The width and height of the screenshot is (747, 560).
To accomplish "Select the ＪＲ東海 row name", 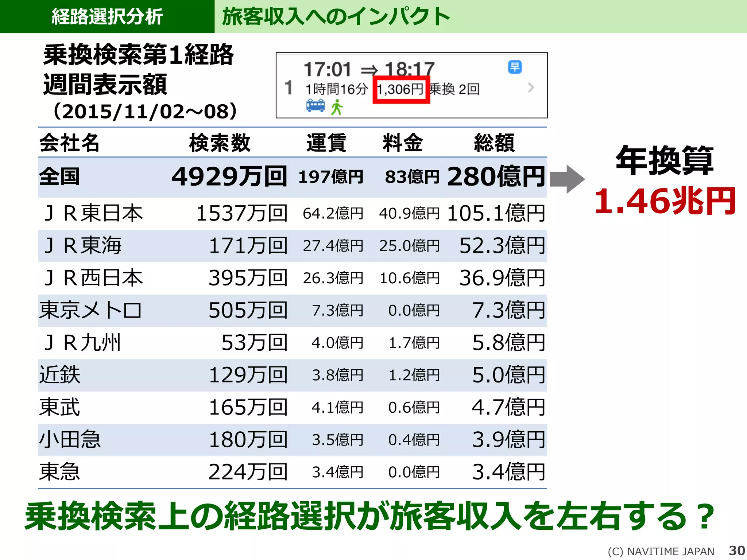I will click(83, 245).
